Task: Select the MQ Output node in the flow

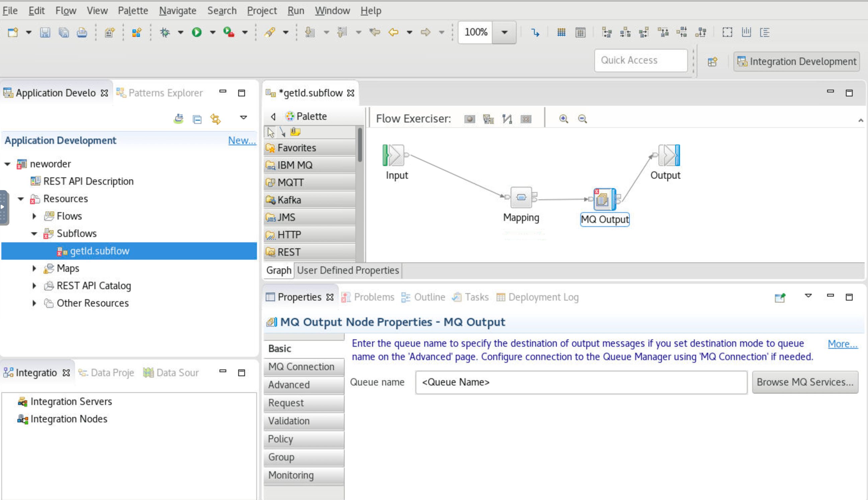Action: [604, 199]
